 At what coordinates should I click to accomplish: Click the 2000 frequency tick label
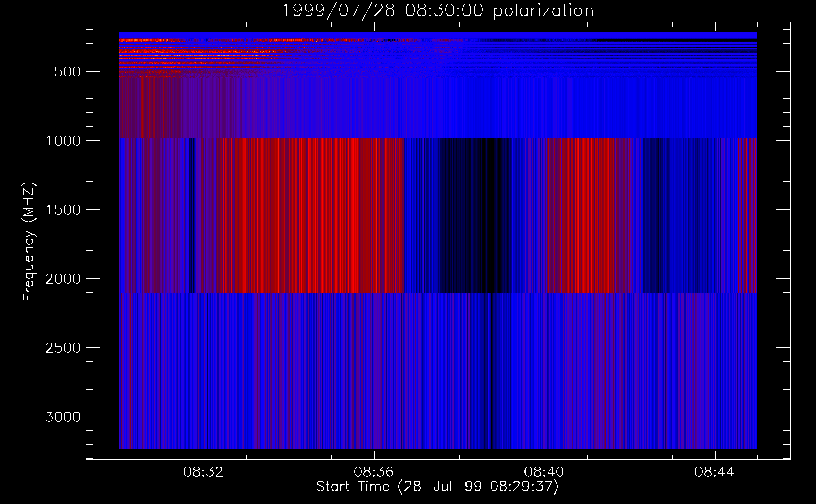63,279
